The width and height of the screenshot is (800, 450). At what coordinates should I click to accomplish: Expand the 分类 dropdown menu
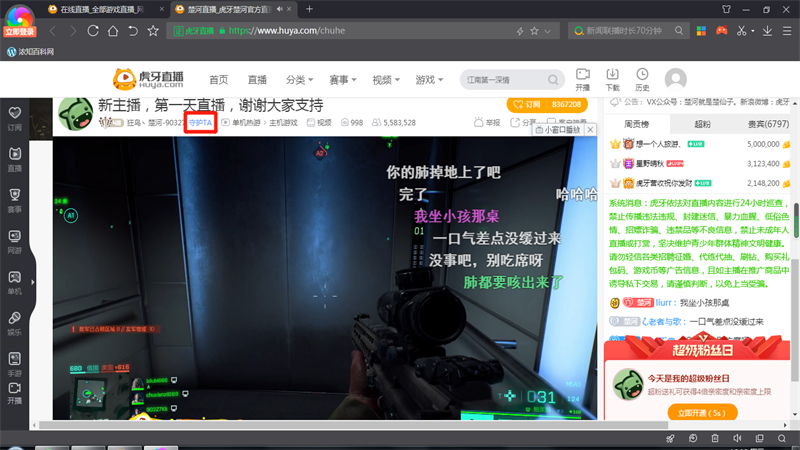coord(299,80)
